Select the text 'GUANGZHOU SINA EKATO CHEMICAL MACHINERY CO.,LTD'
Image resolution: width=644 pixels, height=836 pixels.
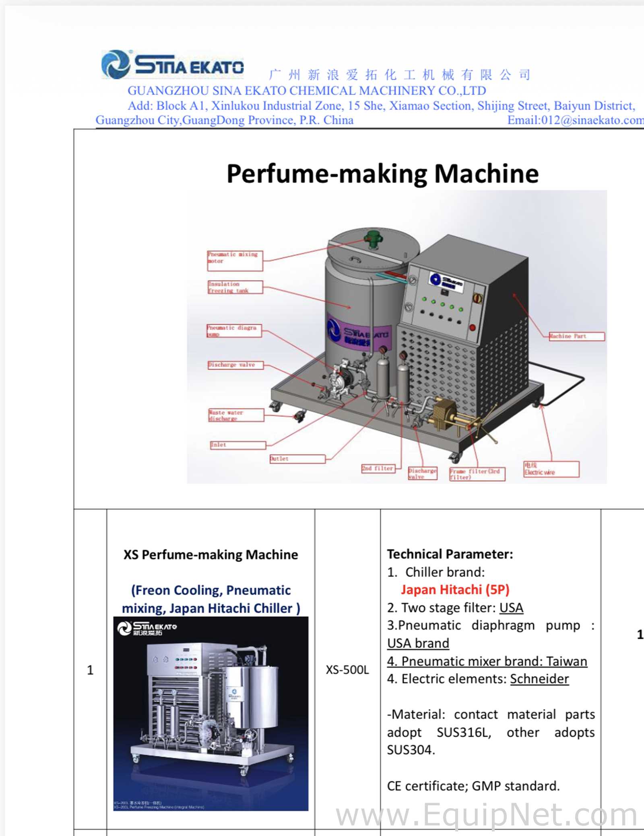pos(307,91)
